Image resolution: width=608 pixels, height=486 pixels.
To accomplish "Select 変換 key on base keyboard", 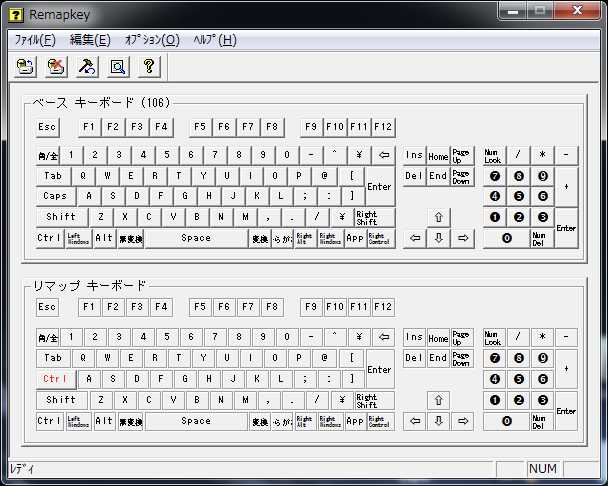I will [x=260, y=238].
